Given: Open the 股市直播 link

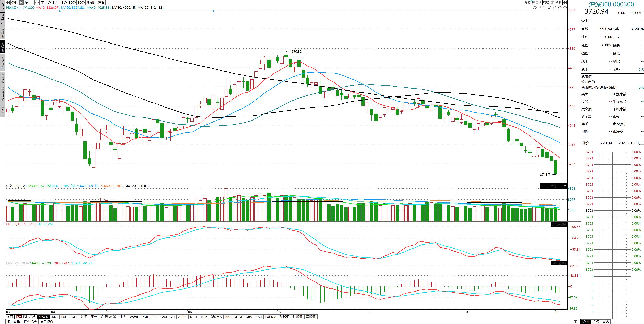Looking at the screenshot, I should click(14, 322).
